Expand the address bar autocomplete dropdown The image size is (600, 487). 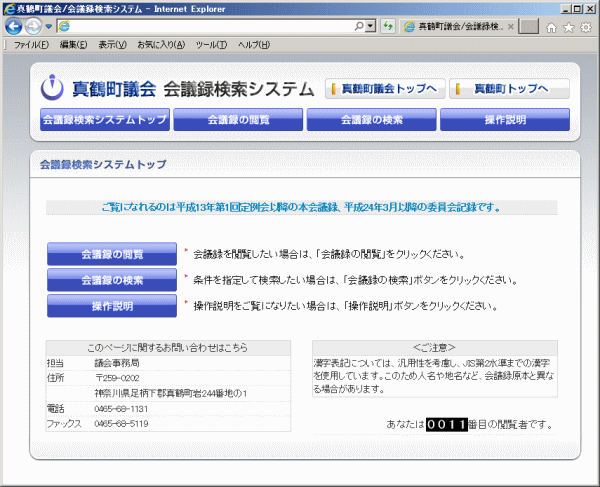370,26
